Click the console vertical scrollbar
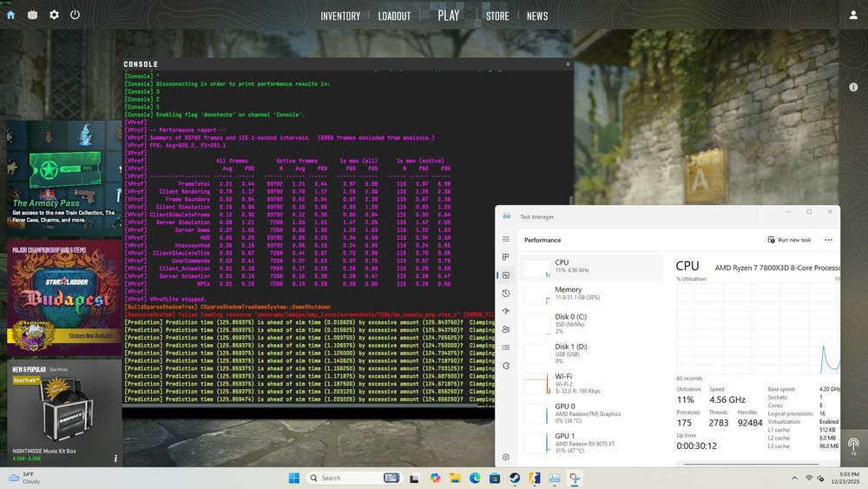The image size is (868, 489). coord(571,200)
